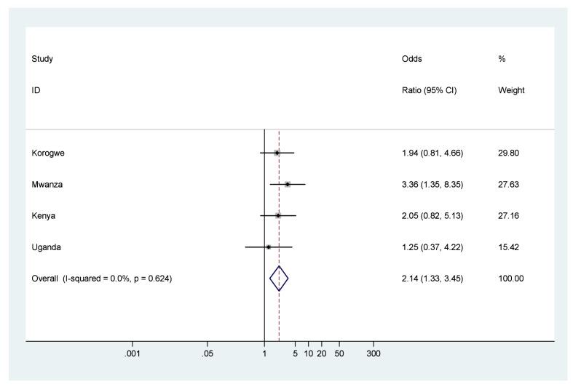Click the Uganda weight value 15.42

click(509, 247)
